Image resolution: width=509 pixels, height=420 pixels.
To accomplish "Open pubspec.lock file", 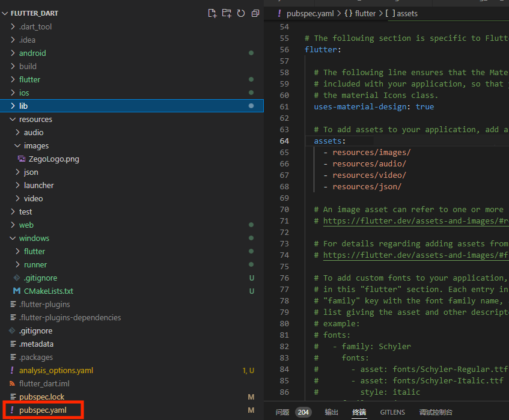I will tap(41, 397).
